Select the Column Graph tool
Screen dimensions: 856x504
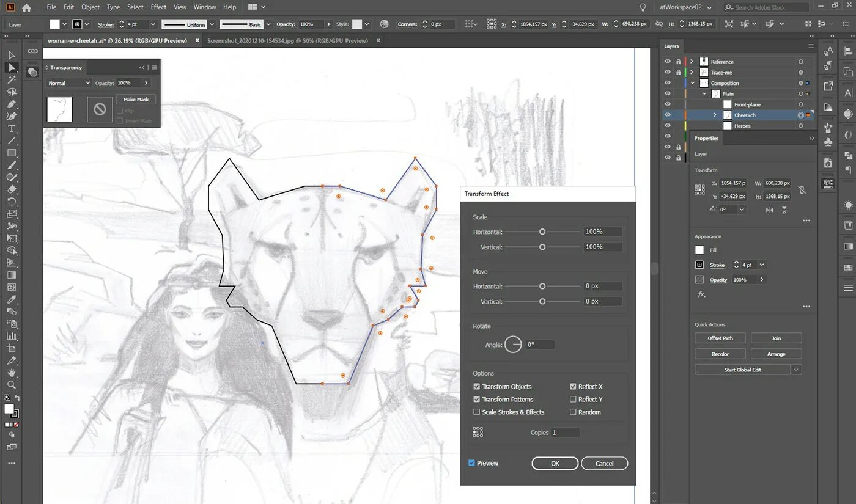(12, 336)
